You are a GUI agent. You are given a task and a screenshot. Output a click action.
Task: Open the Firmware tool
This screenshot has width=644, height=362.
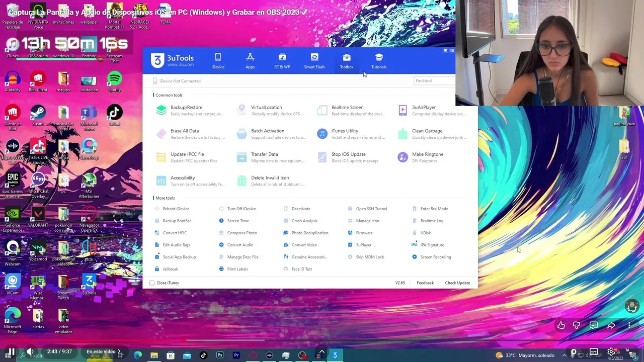[x=360, y=233]
